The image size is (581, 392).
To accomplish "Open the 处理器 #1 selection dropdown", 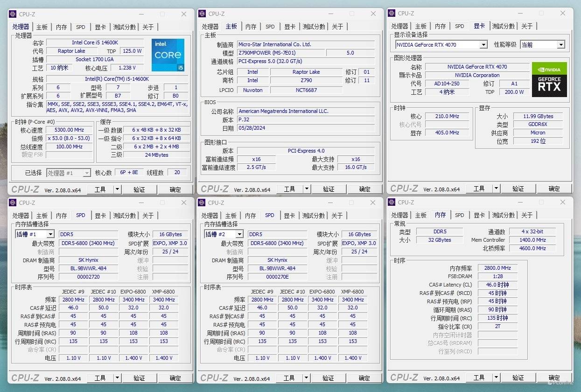I will (86, 173).
